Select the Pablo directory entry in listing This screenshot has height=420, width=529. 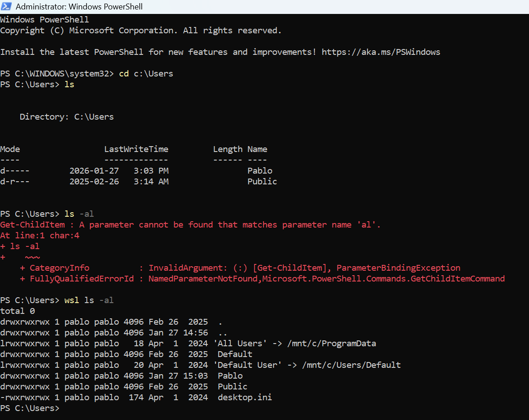coord(260,171)
